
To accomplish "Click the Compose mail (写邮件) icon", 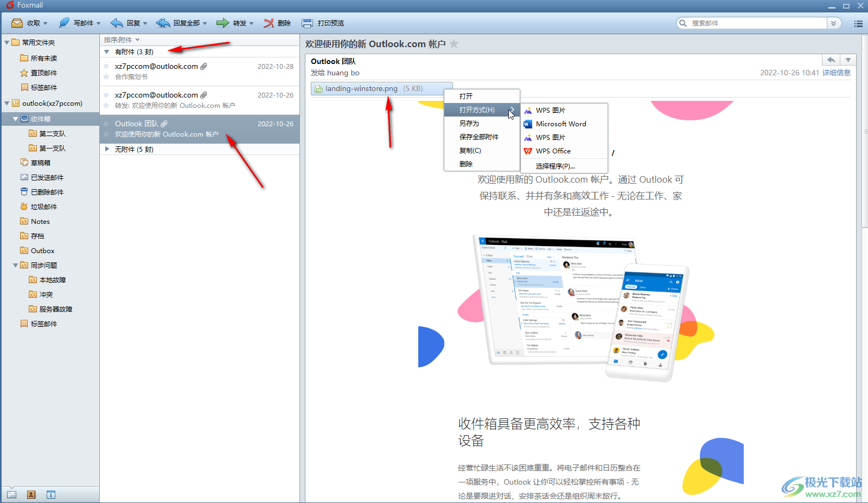I will 65,23.
